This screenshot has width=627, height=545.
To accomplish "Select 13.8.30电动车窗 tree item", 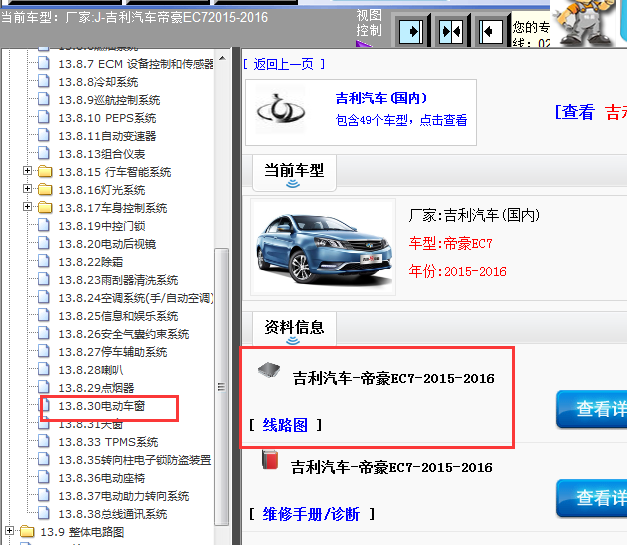I will coord(102,406).
